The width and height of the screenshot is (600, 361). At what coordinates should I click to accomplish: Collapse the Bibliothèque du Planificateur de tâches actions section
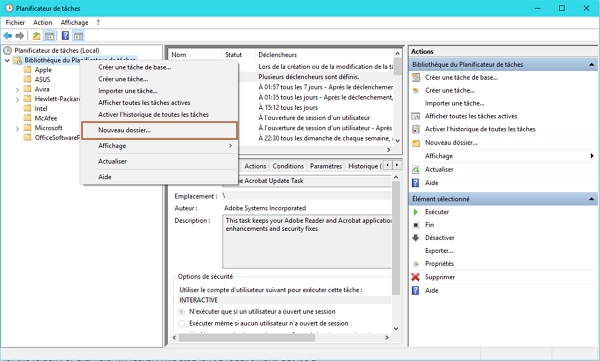tap(592, 65)
